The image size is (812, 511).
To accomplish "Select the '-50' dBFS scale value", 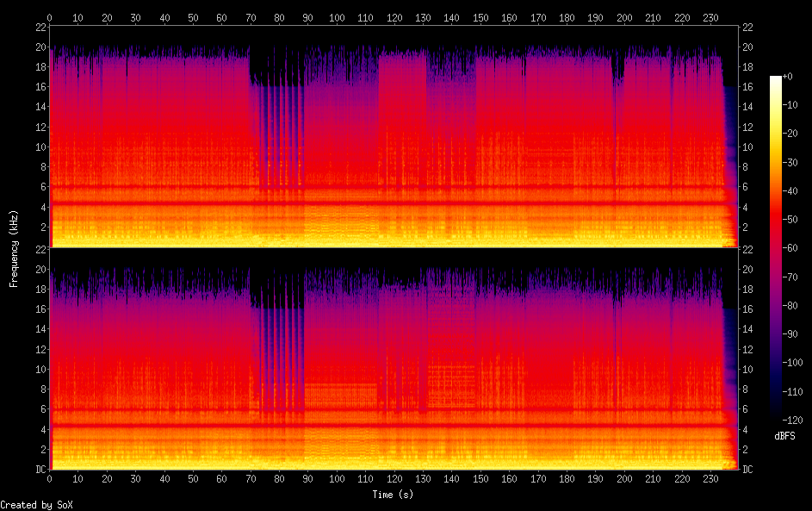I will [x=790, y=219].
